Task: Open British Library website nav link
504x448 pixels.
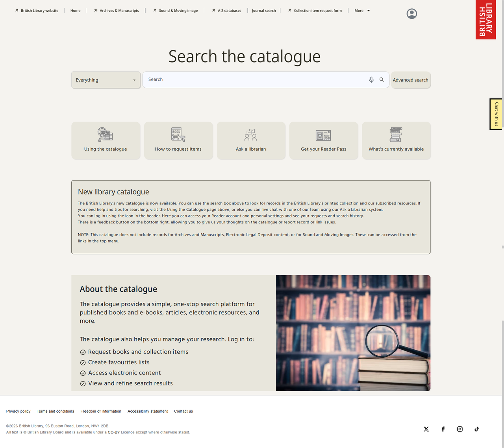Action: pos(39,11)
